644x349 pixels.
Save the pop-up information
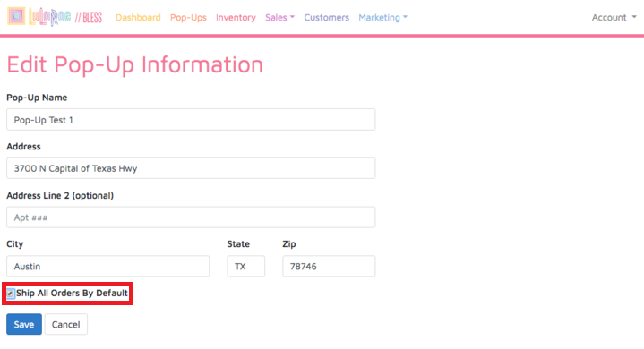(24, 325)
